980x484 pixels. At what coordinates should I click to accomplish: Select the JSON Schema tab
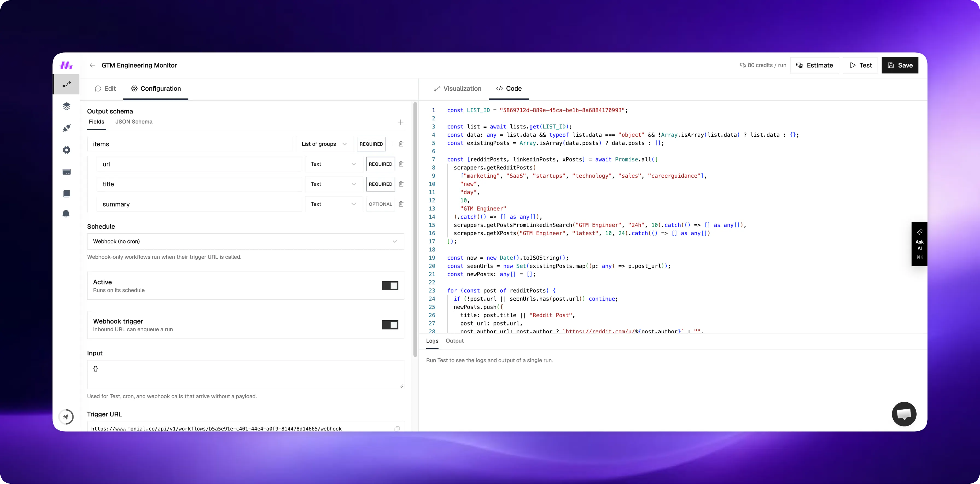134,122
